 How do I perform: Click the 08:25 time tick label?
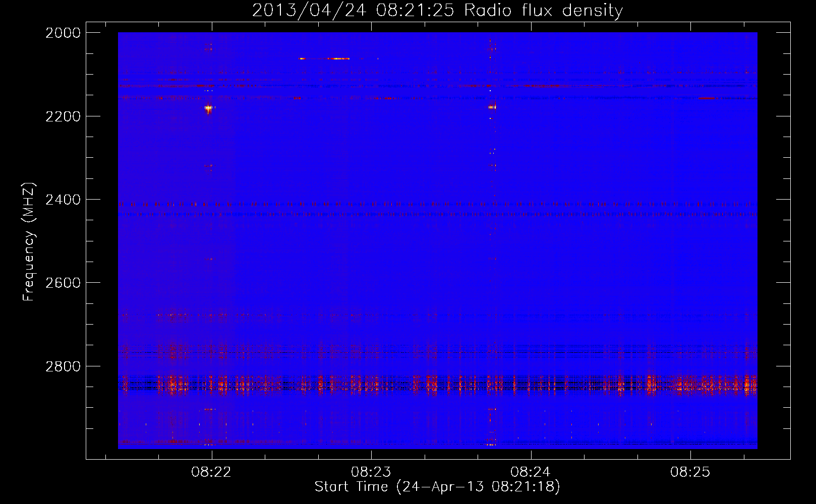pyautogui.click(x=690, y=472)
